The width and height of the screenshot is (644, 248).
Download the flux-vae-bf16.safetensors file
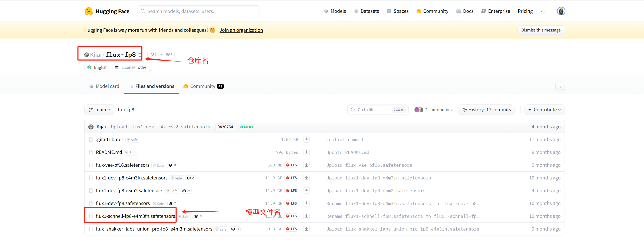306,165
